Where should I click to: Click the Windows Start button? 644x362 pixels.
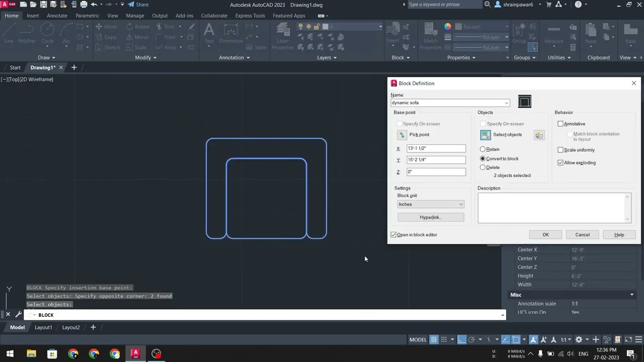tap(10, 353)
